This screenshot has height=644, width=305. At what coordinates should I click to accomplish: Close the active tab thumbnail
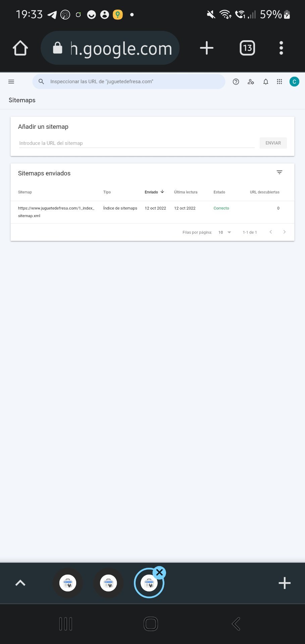(x=159, y=573)
